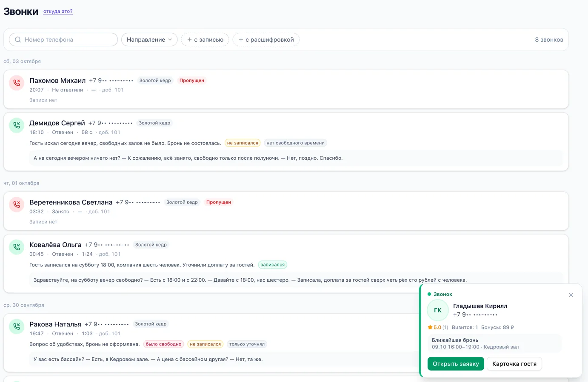Click the '8 звонков' counter
The image size is (588, 382).
[549, 40]
